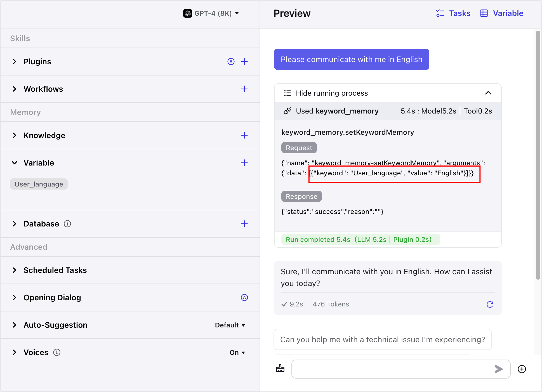The width and height of the screenshot is (542, 392).
Task: Open the GPT-4 (8K) model dropdown
Action: (x=211, y=13)
